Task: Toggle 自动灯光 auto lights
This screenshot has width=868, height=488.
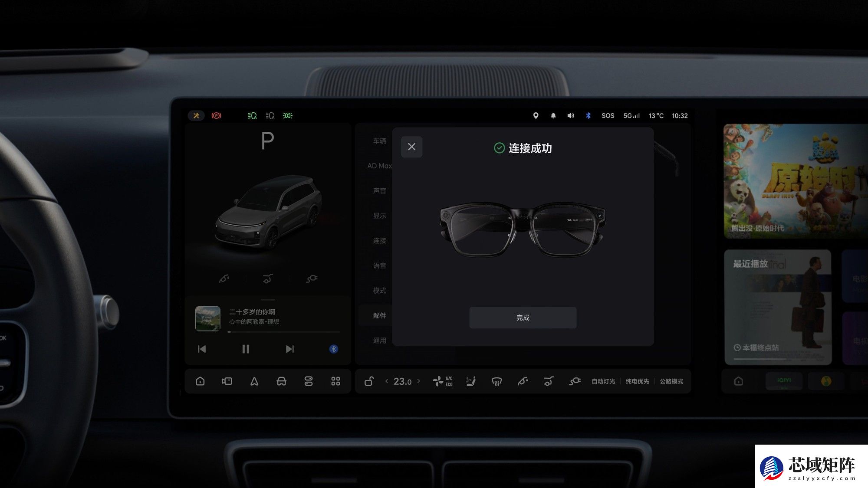Action: (x=603, y=381)
